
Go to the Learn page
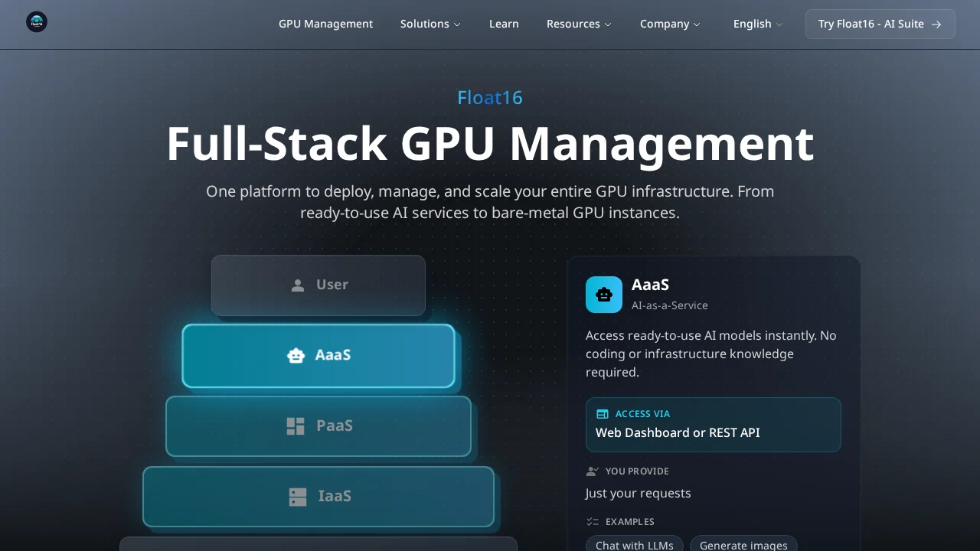pos(504,24)
